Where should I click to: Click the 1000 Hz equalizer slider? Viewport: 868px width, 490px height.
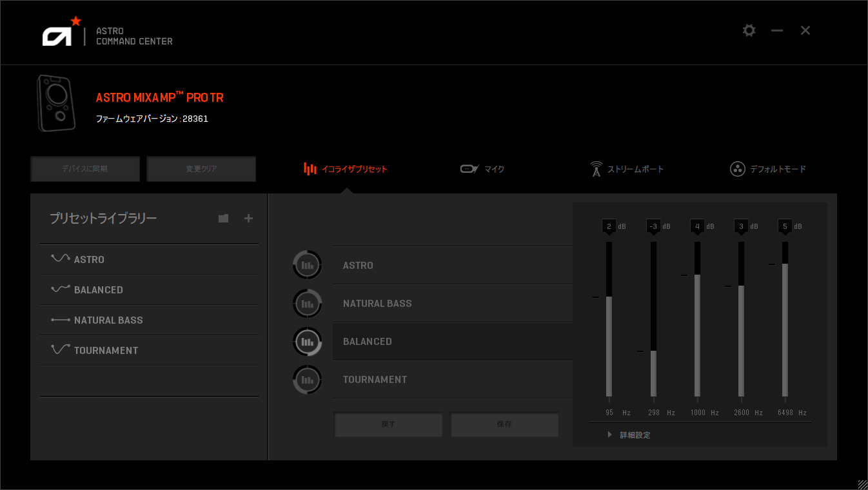pos(697,319)
